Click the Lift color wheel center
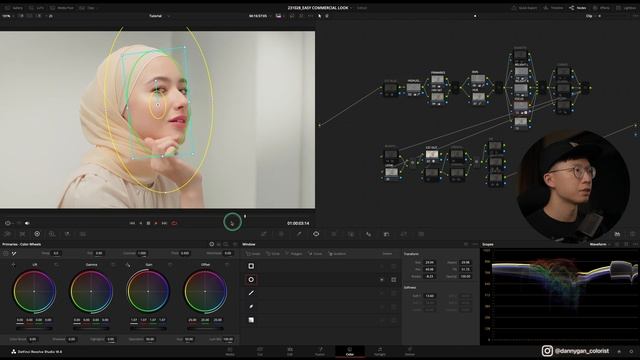 tap(34, 291)
